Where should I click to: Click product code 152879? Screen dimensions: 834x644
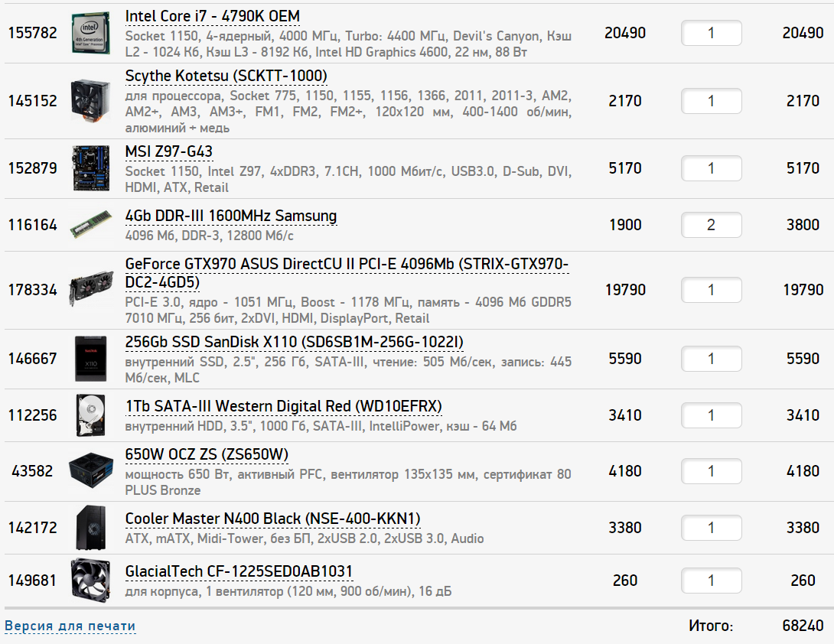pos(32,168)
